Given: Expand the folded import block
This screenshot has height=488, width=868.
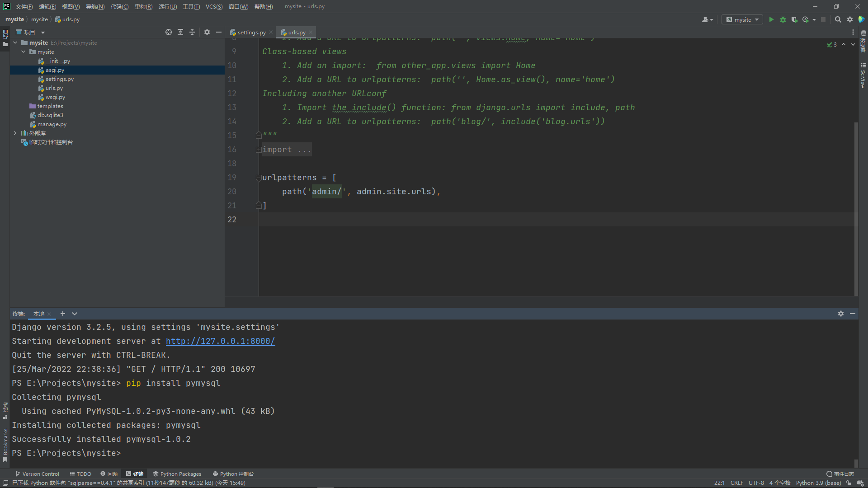Looking at the screenshot, I should 259,150.
